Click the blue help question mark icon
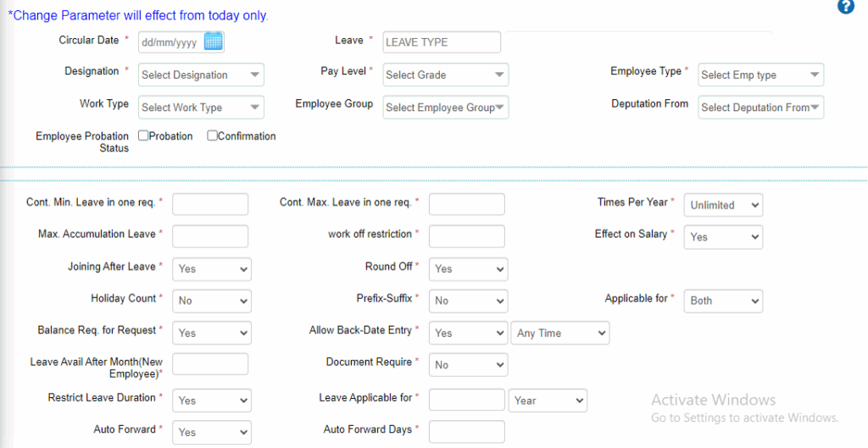 click(845, 7)
